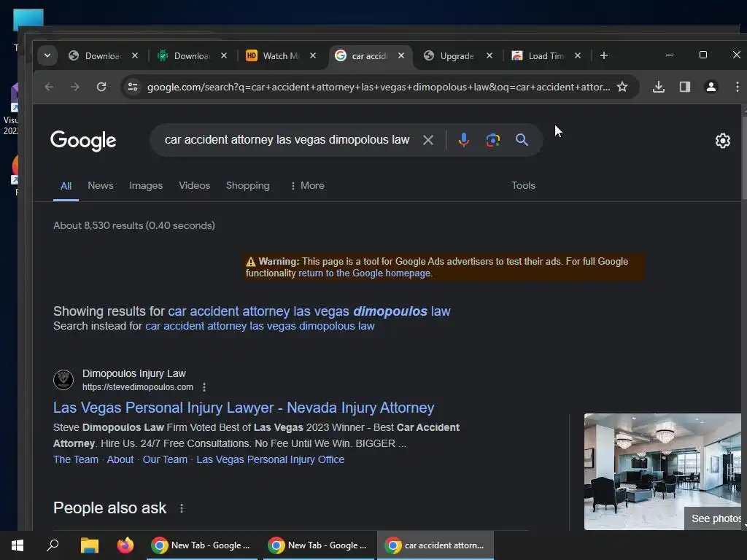Open 'Las Vegas Personal Injury Office' sitelink
Screen dimensions: 747x560
point(270,459)
